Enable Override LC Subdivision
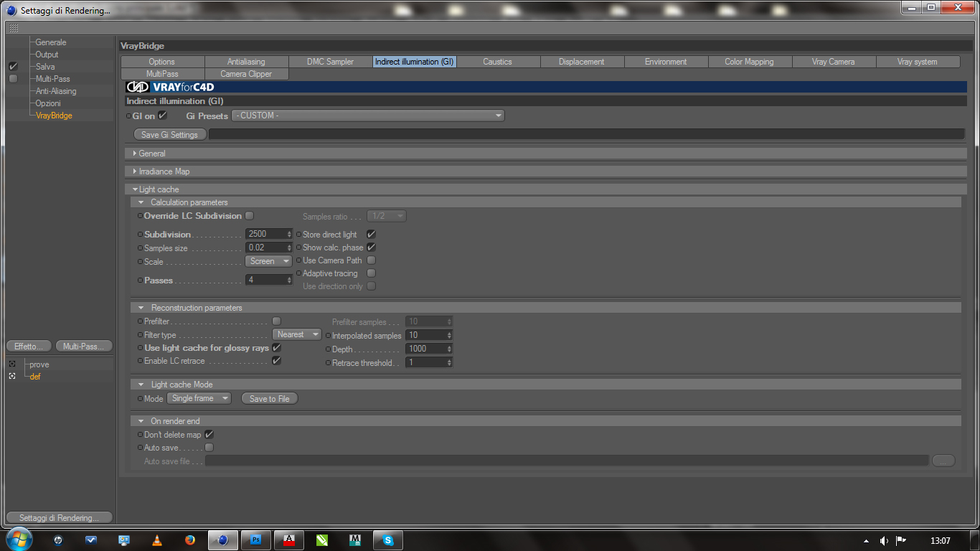 click(x=250, y=215)
